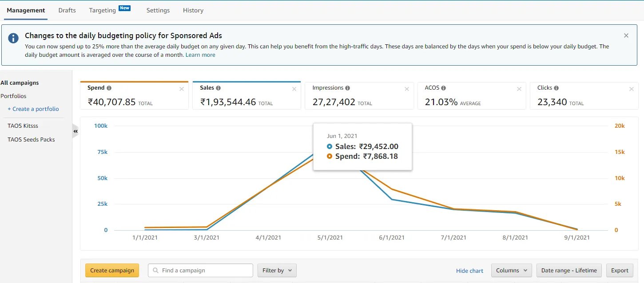Click the info icon beside Sales
The height and width of the screenshot is (283, 644).
[x=218, y=88]
